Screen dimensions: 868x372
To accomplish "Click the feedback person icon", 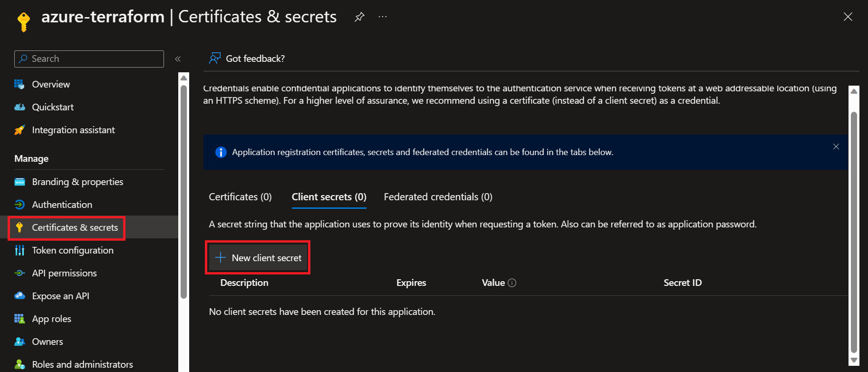I will 215,59.
